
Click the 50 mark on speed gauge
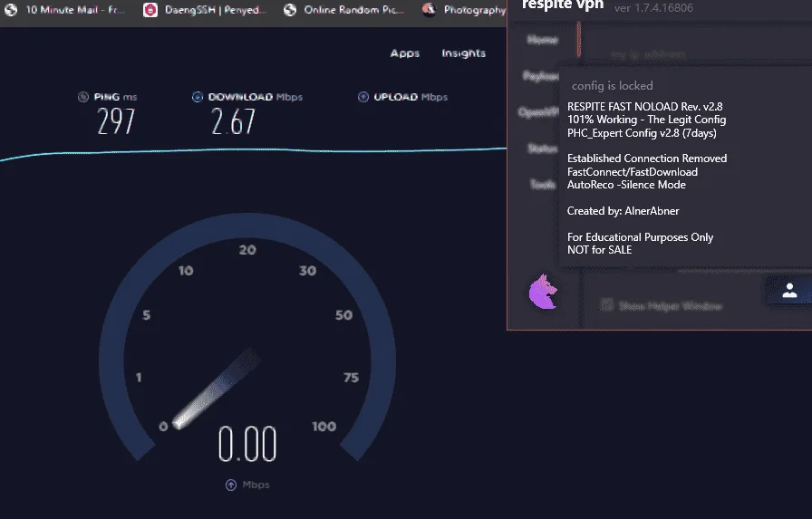point(343,315)
